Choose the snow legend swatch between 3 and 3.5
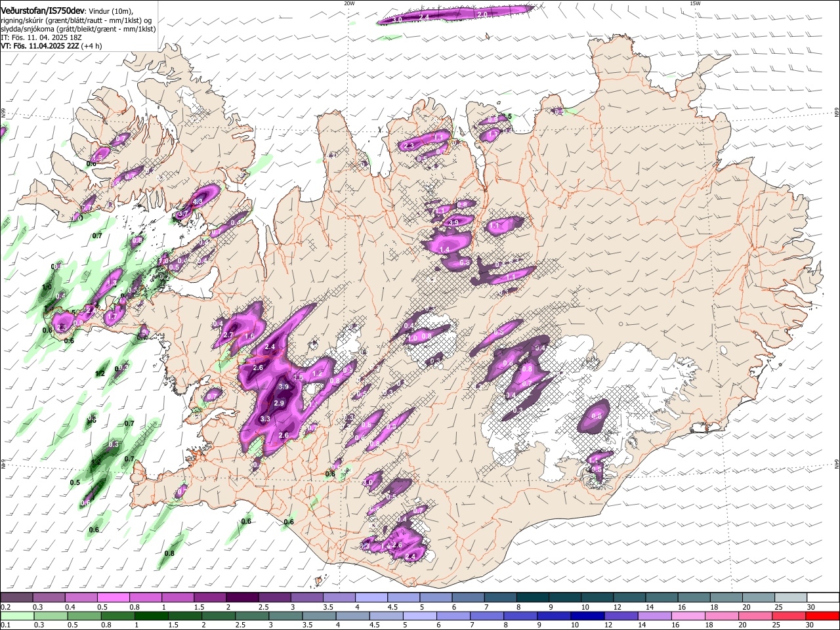840x630 pixels. [306, 598]
